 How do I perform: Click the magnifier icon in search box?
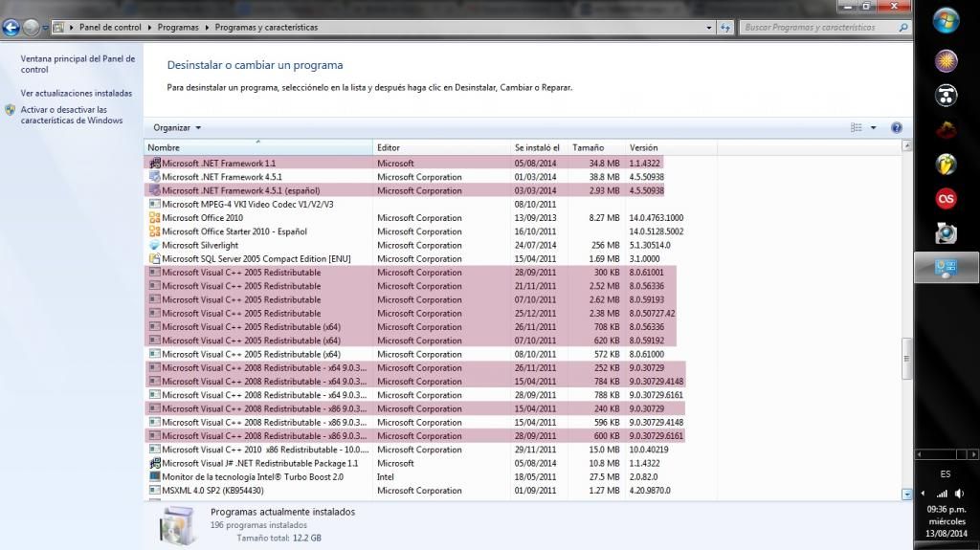pos(903,28)
